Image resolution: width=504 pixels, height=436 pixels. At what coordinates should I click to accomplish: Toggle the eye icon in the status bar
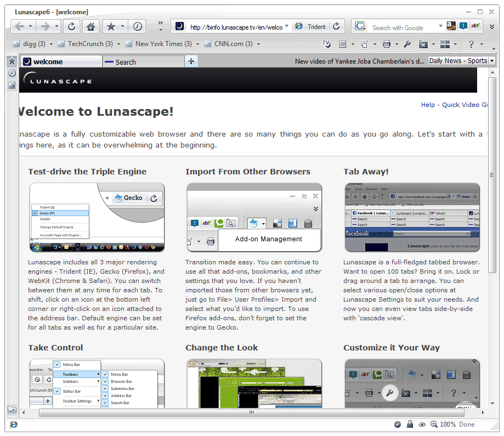(422, 424)
